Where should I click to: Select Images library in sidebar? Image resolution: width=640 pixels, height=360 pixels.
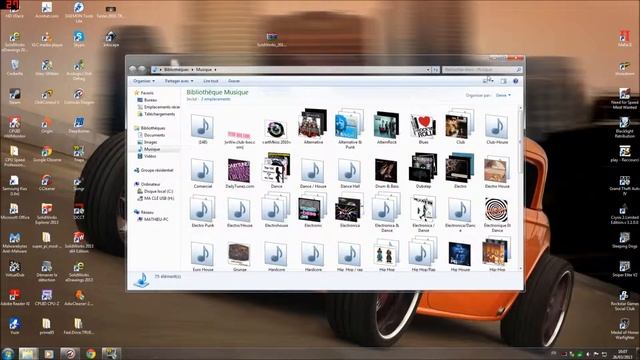(x=147, y=142)
